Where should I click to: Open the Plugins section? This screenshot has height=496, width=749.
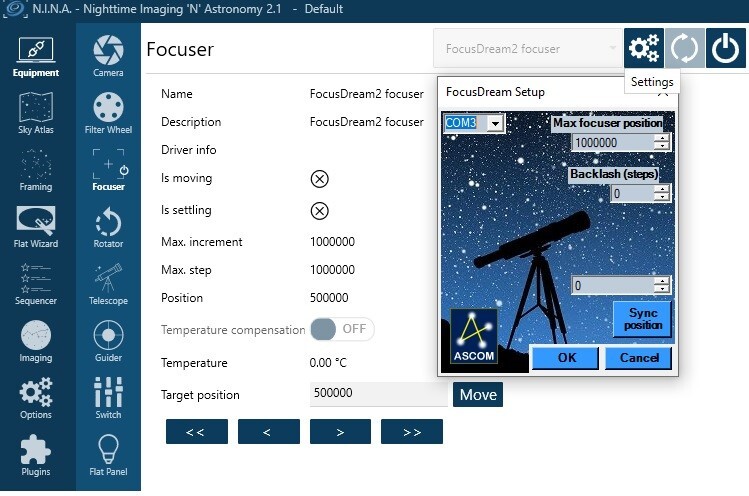[x=36, y=455]
